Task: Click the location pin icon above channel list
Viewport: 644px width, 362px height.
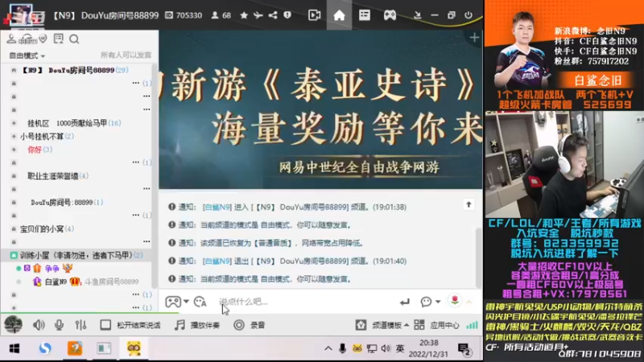Action: (43, 39)
